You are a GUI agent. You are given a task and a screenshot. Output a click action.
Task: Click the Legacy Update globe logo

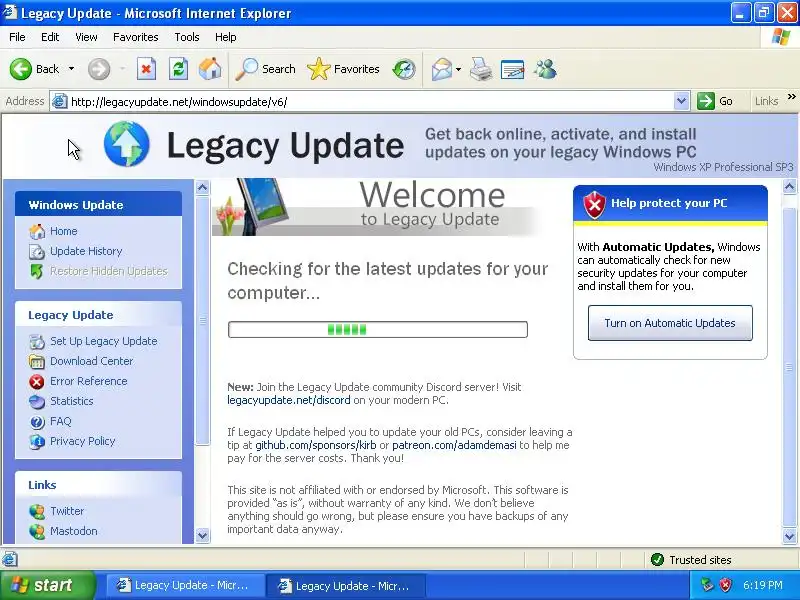(127, 144)
